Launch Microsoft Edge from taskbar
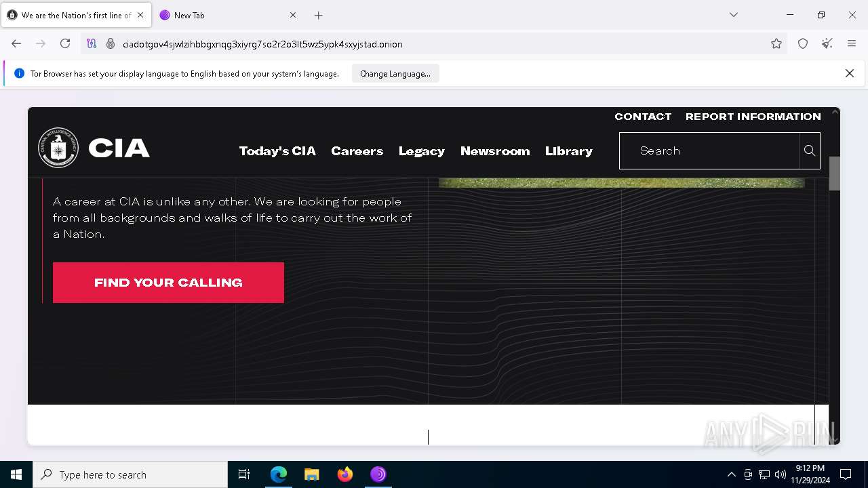 pyautogui.click(x=279, y=474)
